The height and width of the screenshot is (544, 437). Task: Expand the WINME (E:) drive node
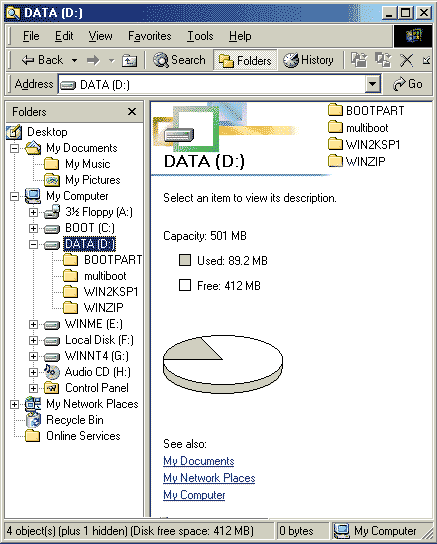33,324
